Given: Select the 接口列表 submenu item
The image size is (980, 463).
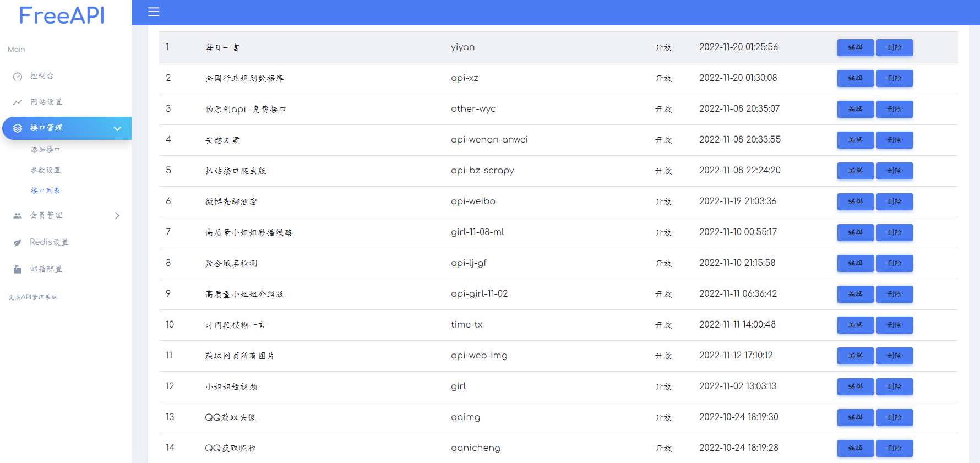Looking at the screenshot, I should point(45,190).
